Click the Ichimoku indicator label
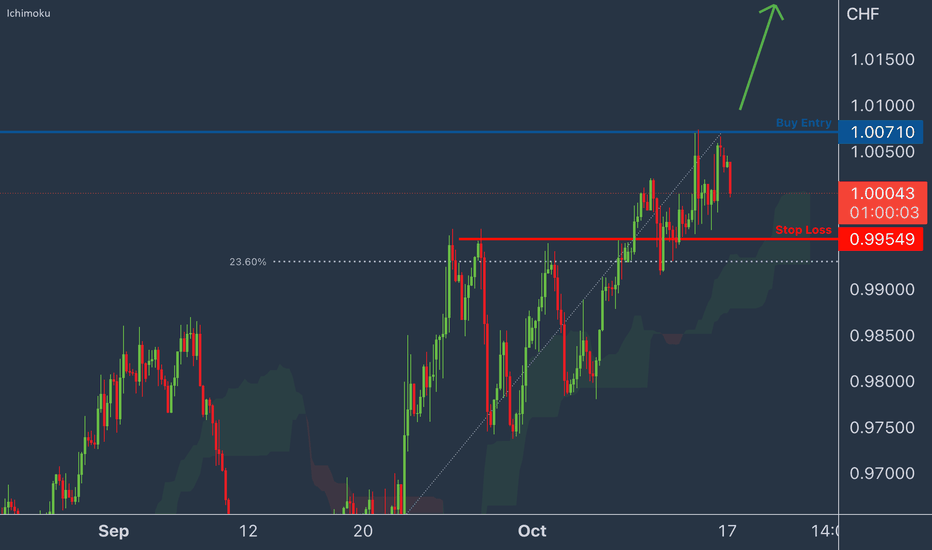Viewport: 932px width, 550px height. click(x=29, y=13)
